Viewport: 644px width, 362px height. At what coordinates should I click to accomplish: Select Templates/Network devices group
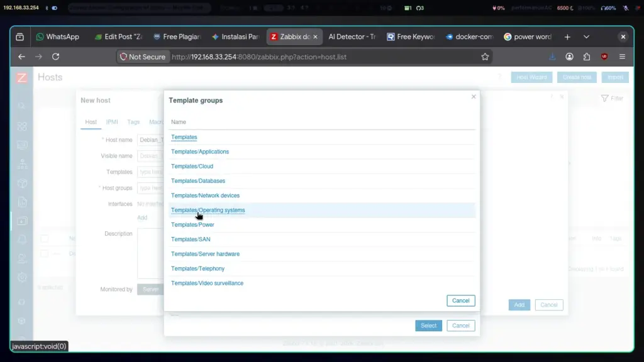point(205,195)
